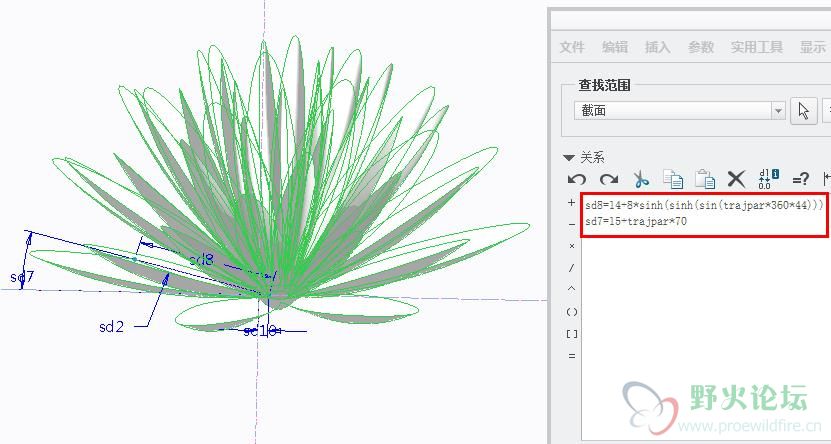Open the 文件 menu

[572, 47]
